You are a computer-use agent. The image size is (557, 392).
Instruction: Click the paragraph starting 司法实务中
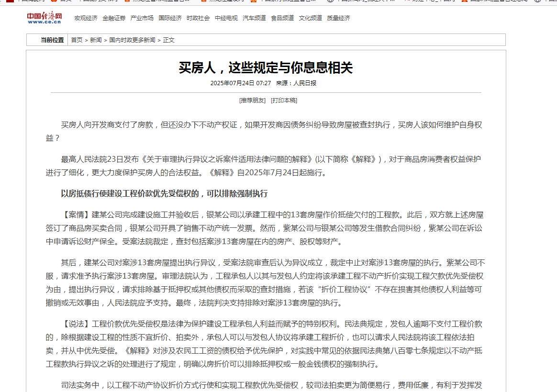point(271,385)
